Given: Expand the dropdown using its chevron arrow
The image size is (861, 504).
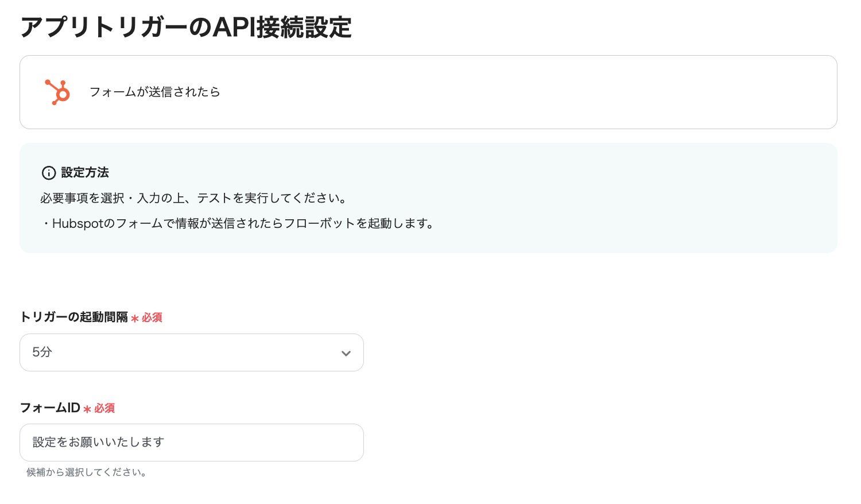Looking at the screenshot, I should 346,353.
